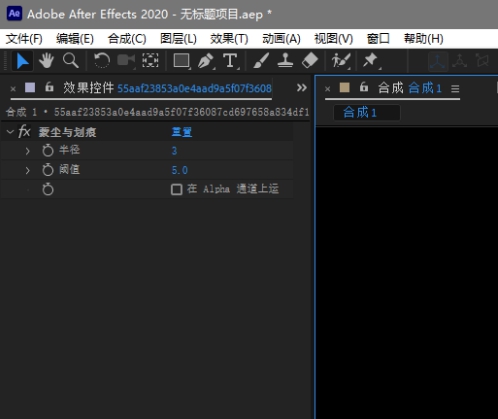Select the Zoom magnifier tool
Viewport: 498px width, 419px height.
pos(71,61)
